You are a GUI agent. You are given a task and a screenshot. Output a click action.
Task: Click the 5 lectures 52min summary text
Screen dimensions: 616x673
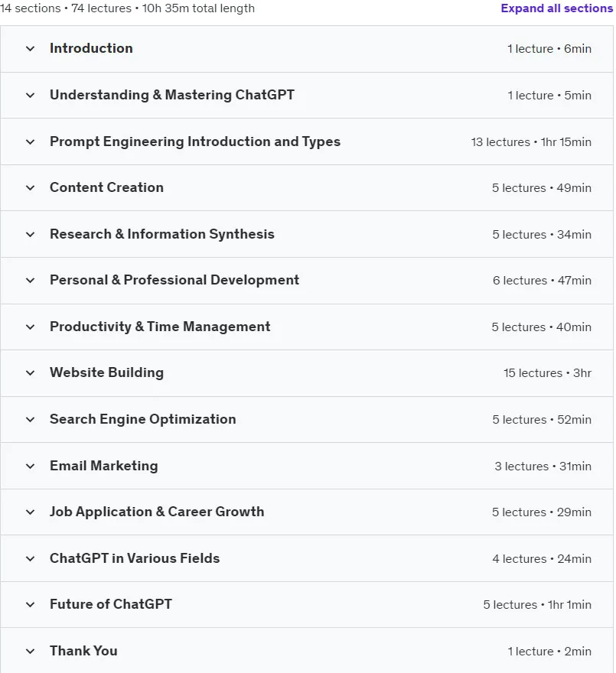[542, 420]
